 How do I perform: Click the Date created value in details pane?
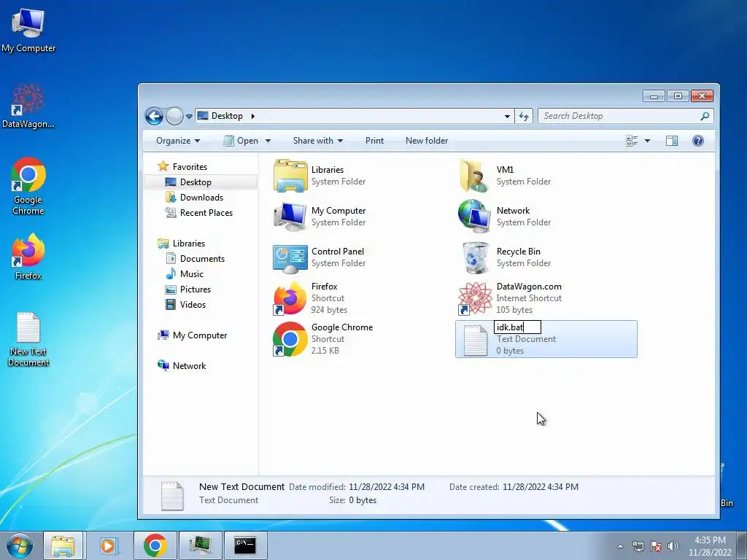[541, 486]
